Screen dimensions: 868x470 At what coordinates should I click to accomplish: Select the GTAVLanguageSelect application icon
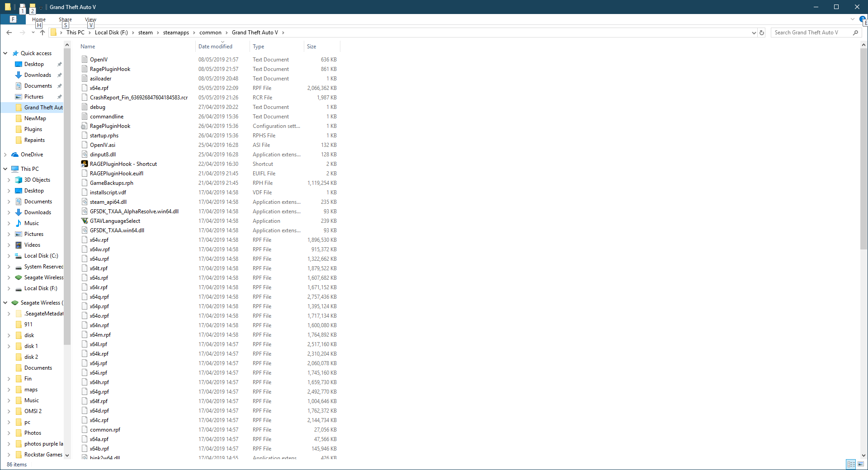coord(85,221)
